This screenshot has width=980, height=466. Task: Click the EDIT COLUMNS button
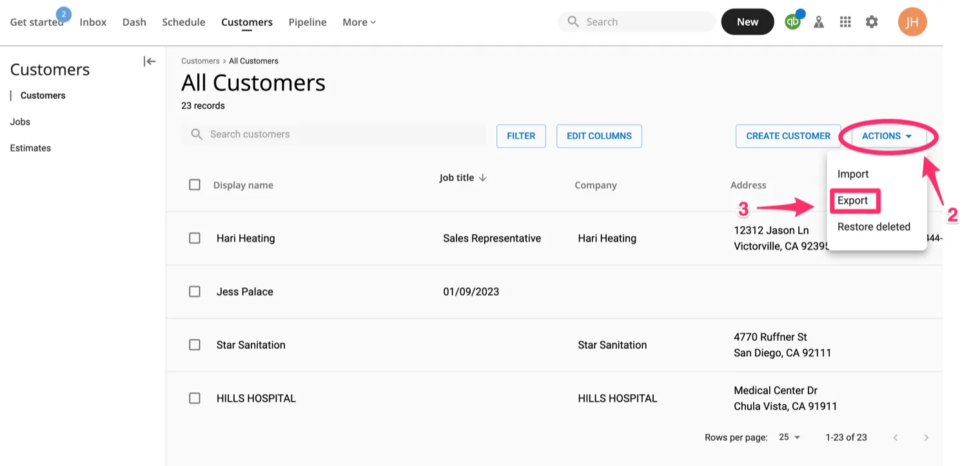pos(599,136)
